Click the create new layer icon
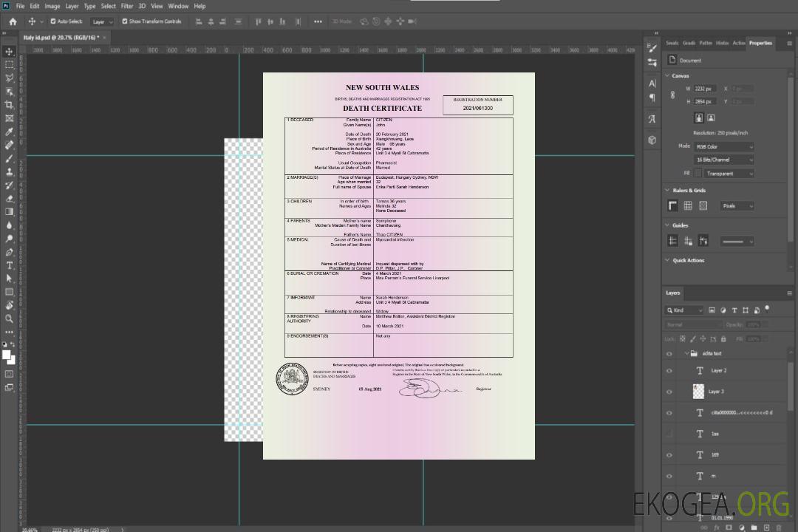 pos(766,528)
